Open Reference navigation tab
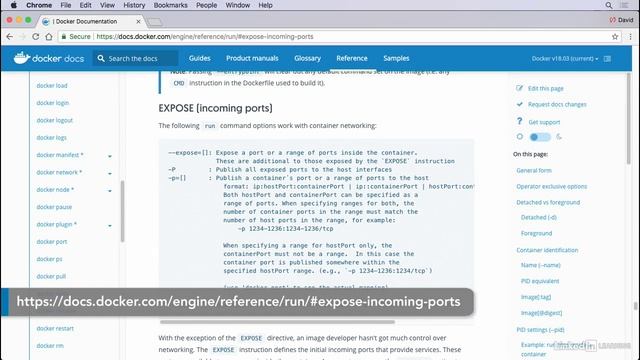Viewport: 640px width, 360px height. [x=352, y=58]
